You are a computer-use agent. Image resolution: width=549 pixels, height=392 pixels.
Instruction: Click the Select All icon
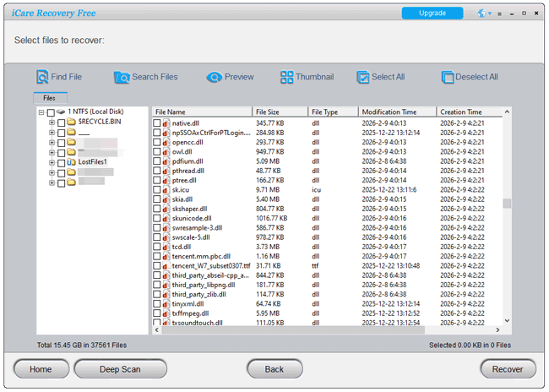[362, 77]
